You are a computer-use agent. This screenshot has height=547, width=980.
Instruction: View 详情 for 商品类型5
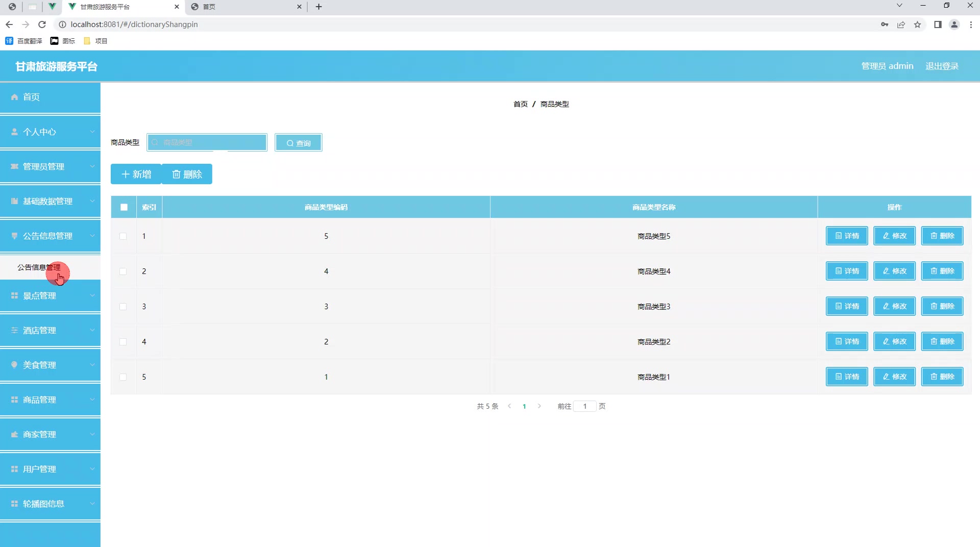(x=847, y=236)
